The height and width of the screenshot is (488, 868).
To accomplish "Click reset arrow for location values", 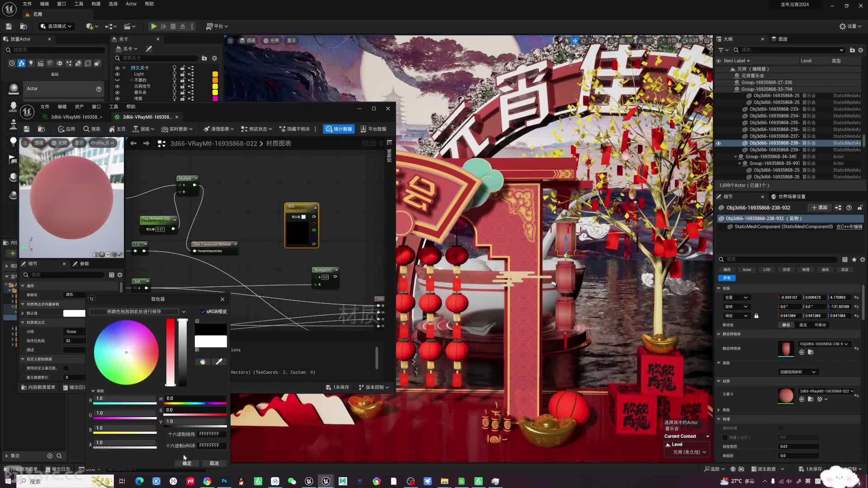I will [x=856, y=297].
